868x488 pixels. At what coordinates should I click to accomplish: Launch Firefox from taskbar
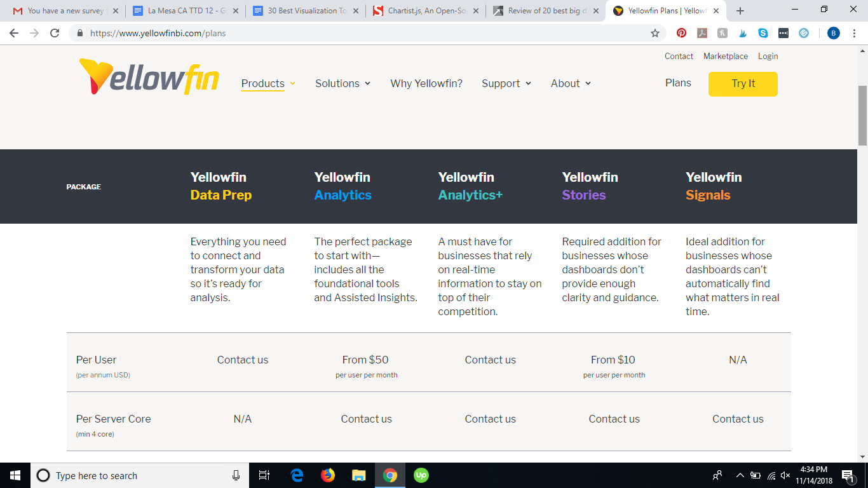coord(328,475)
